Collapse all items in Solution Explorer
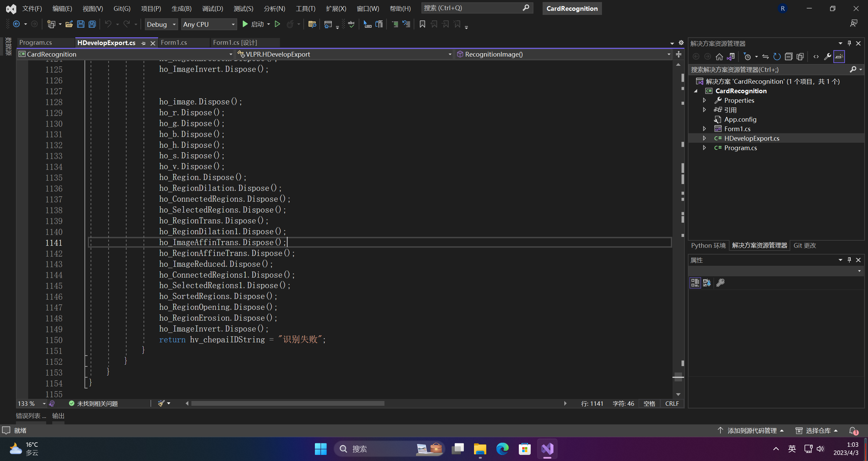The image size is (868, 461). (789, 57)
